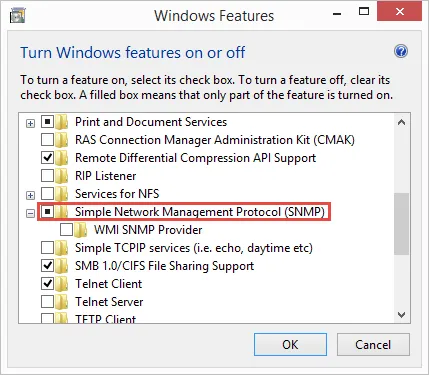This screenshot has height=375, width=429.
Task: Click scrollbar down arrow in features list
Action: pos(402,314)
